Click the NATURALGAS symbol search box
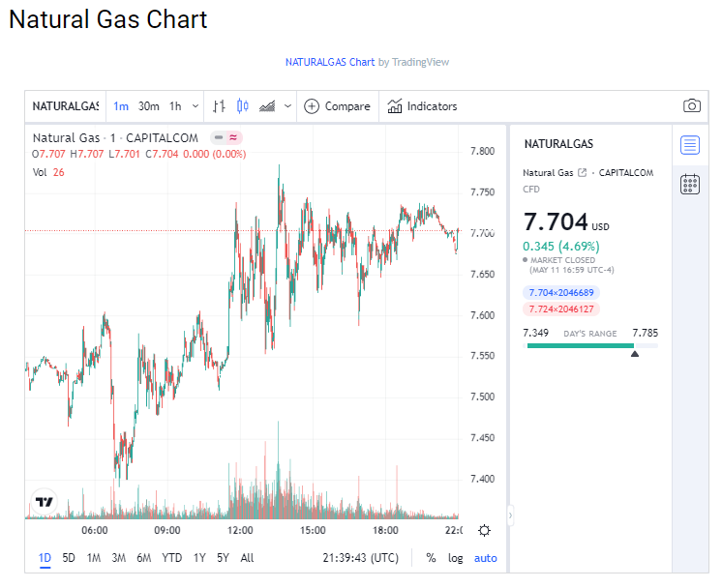 [x=66, y=106]
